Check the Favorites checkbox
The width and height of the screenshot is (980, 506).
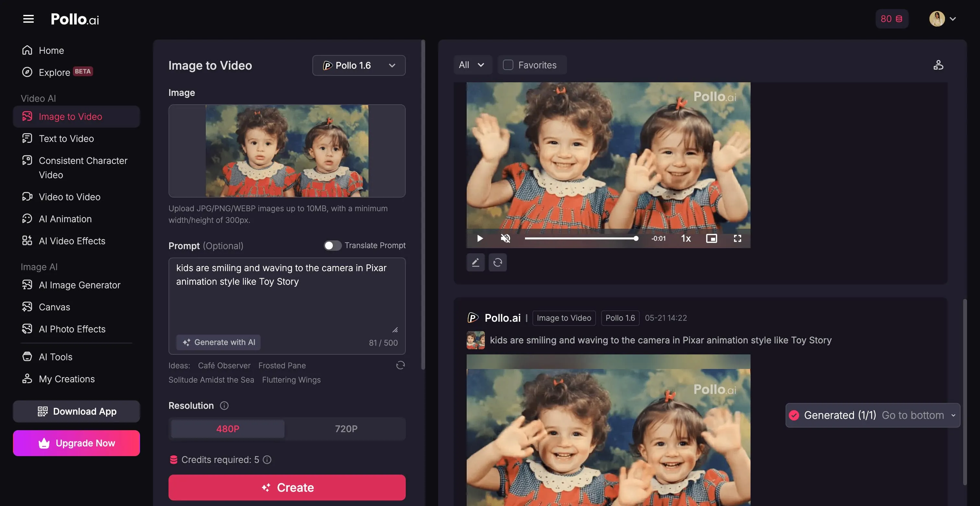point(508,65)
